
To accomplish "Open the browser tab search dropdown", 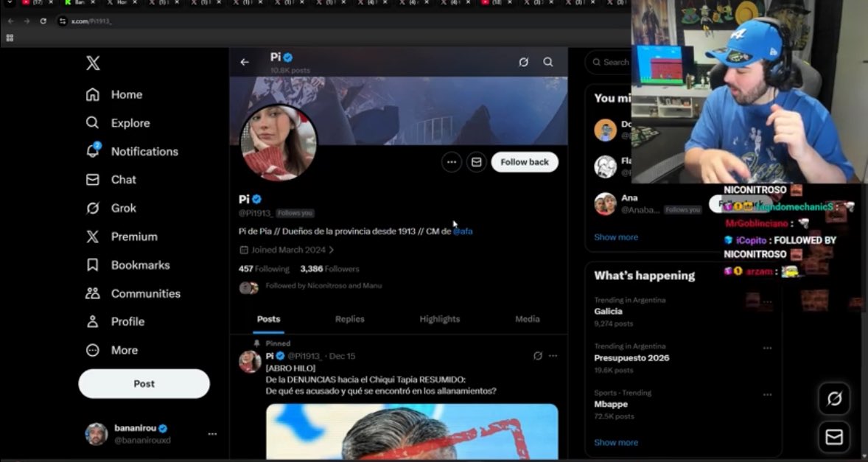I will pyautogui.click(x=10, y=3).
